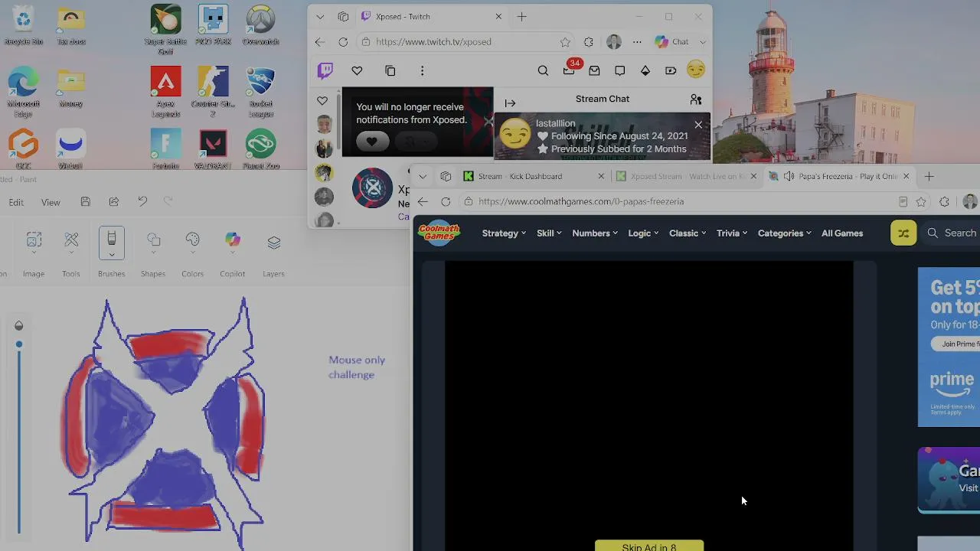980x551 pixels.
Task: Open the Apex Legends desktop shortcut
Action: (165, 92)
